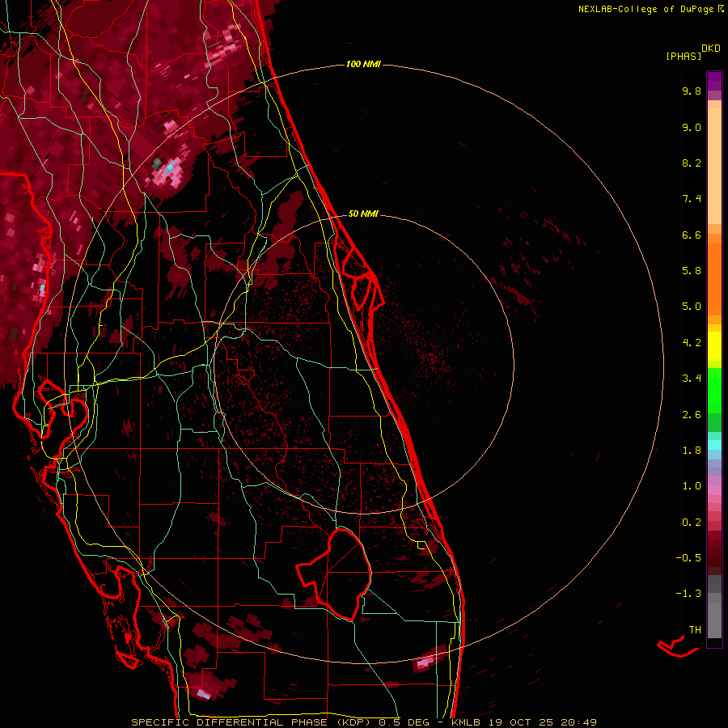Click the TH threshold label

(695, 630)
